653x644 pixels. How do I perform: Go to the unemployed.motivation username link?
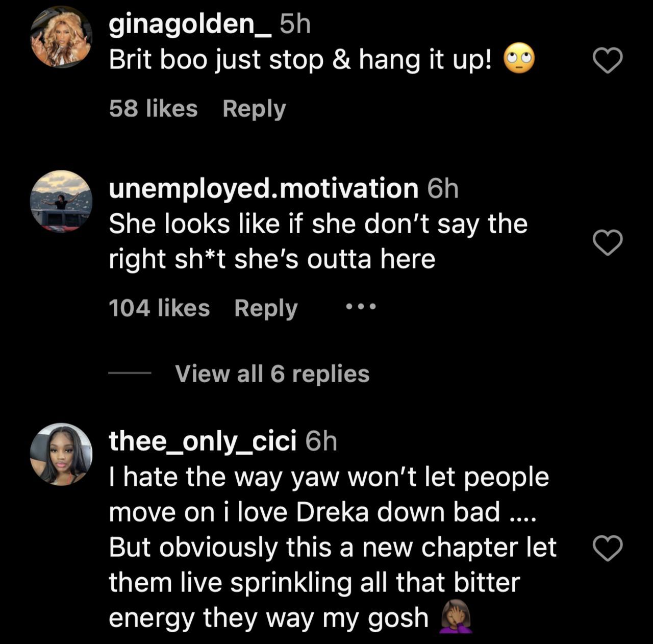[263, 188]
